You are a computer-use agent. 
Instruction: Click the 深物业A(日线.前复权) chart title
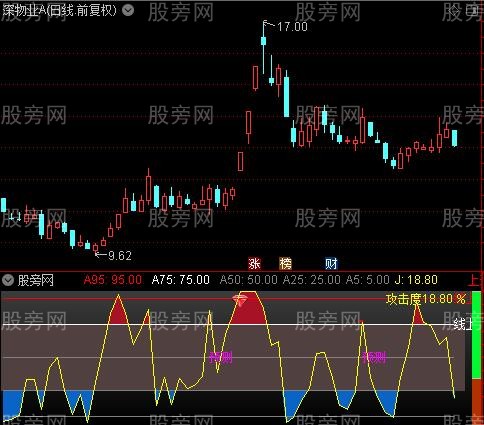pyautogui.click(x=60, y=10)
